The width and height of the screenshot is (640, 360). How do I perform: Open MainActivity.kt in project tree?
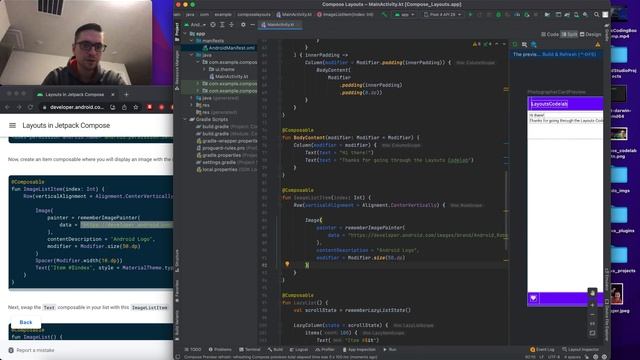[229, 76]
